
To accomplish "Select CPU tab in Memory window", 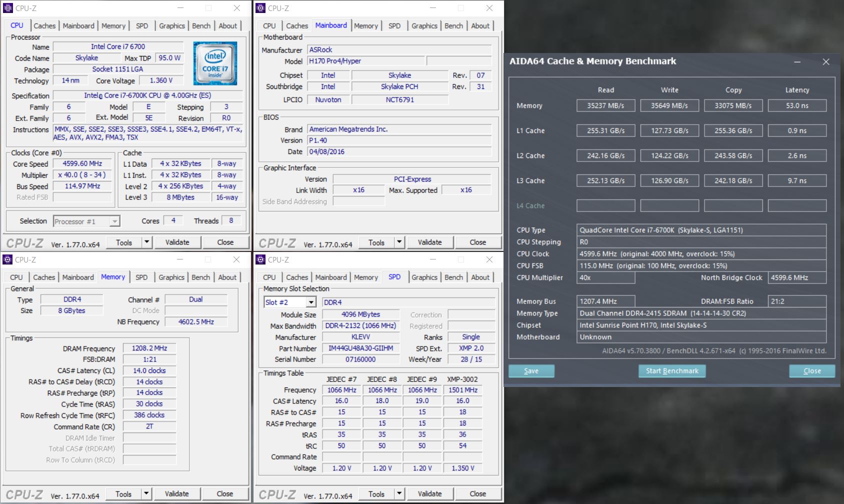I will 16,277.
